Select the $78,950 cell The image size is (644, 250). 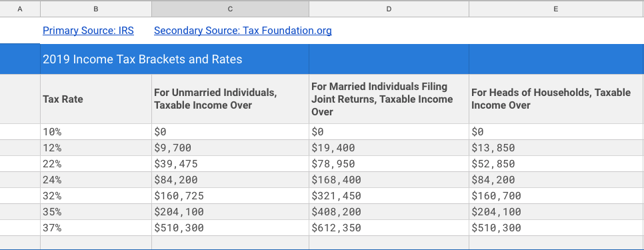click(x=389, y=164)
